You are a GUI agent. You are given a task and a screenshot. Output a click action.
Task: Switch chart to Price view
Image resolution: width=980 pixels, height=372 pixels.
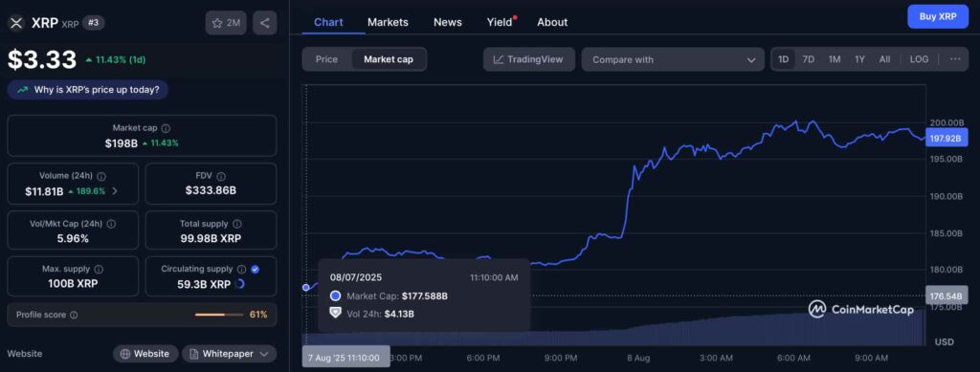tap(326, 59)
